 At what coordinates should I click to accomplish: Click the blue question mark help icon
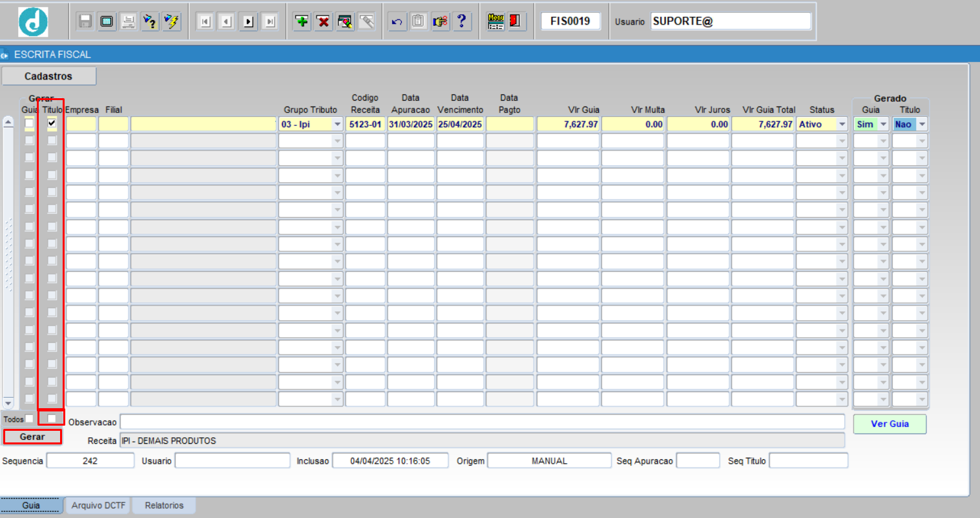pos(461,21)
